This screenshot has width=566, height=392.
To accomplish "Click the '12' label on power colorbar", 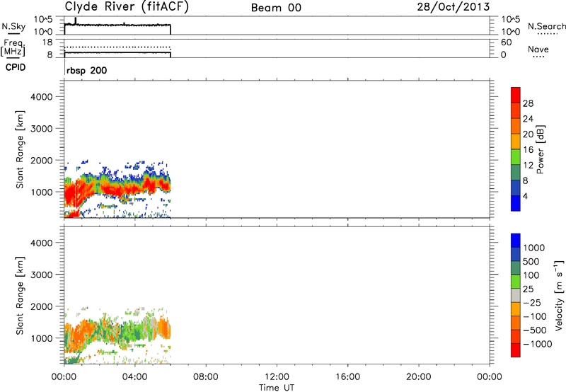I will 528,166.
